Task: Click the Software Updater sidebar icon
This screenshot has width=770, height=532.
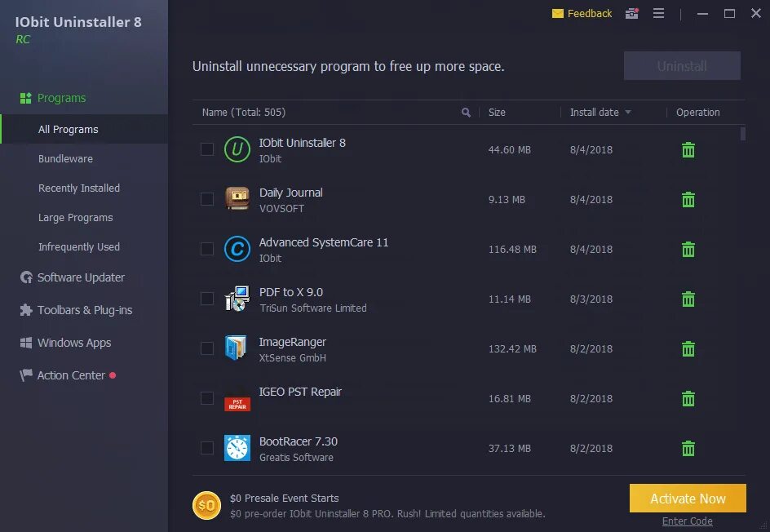Action: pos(26,277)
